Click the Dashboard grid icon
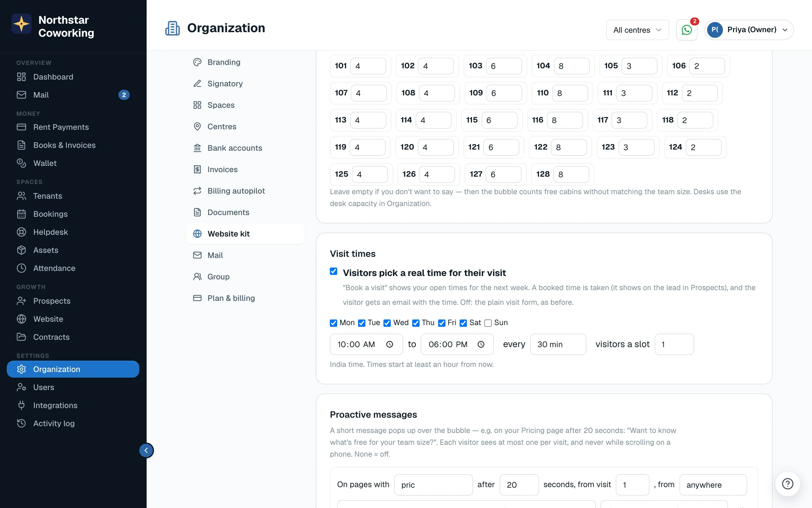 click(x=21, y=76)
